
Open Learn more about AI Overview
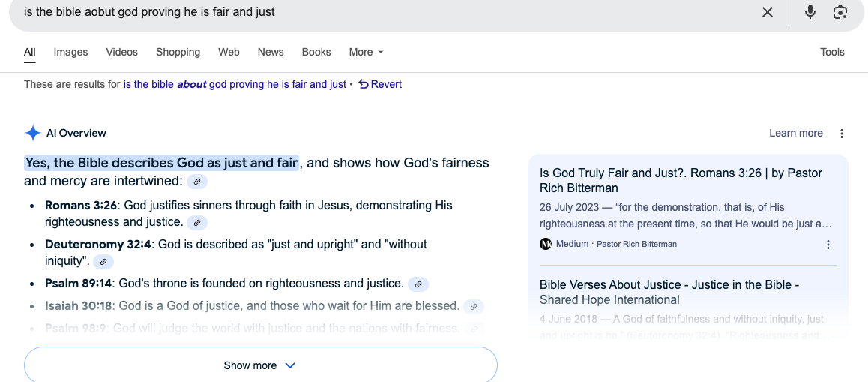(x=795, y=133)
